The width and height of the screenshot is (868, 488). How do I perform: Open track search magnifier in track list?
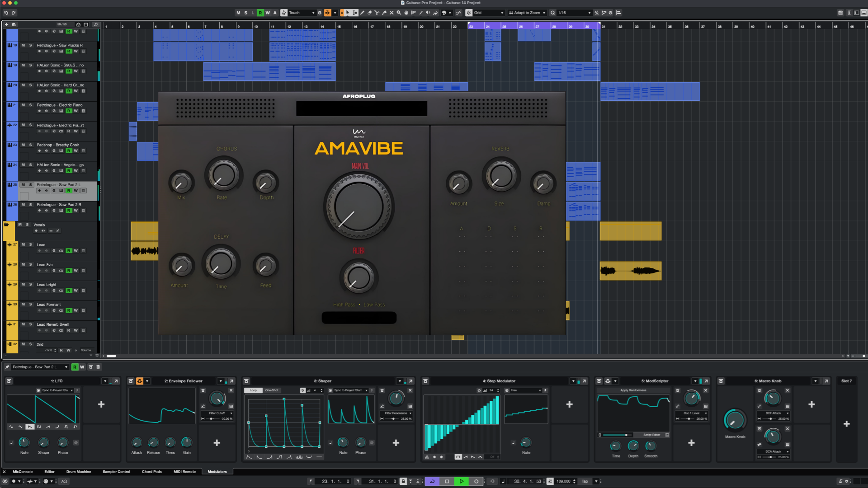tap(95, 24)
